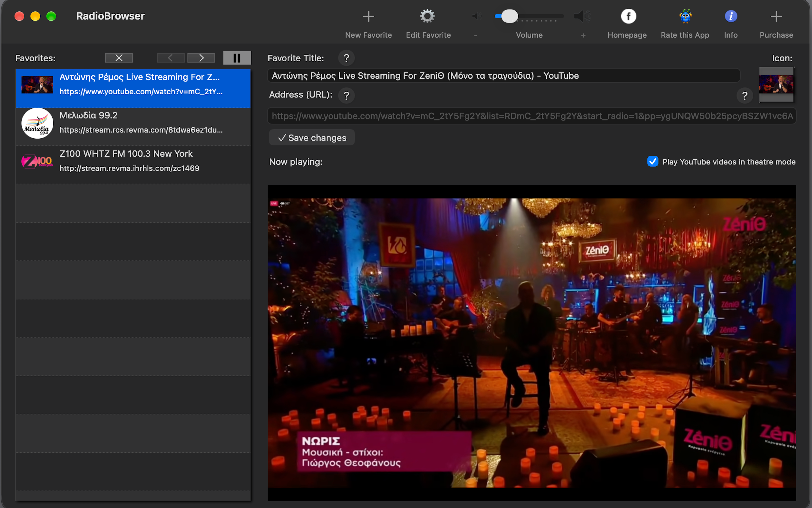Click the Rate this App mascot icon
This screenshot has height=508, width=812.
(x=685, y=16)
